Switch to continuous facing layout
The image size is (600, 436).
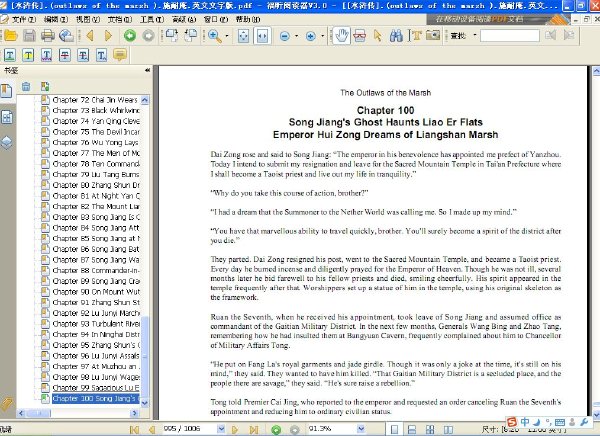[430, 429]
